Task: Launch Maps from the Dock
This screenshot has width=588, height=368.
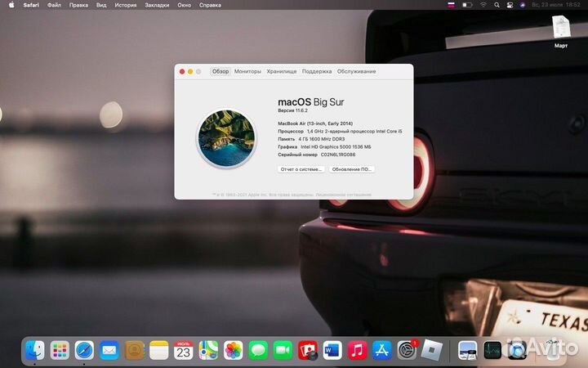Action: pos(208,350)
